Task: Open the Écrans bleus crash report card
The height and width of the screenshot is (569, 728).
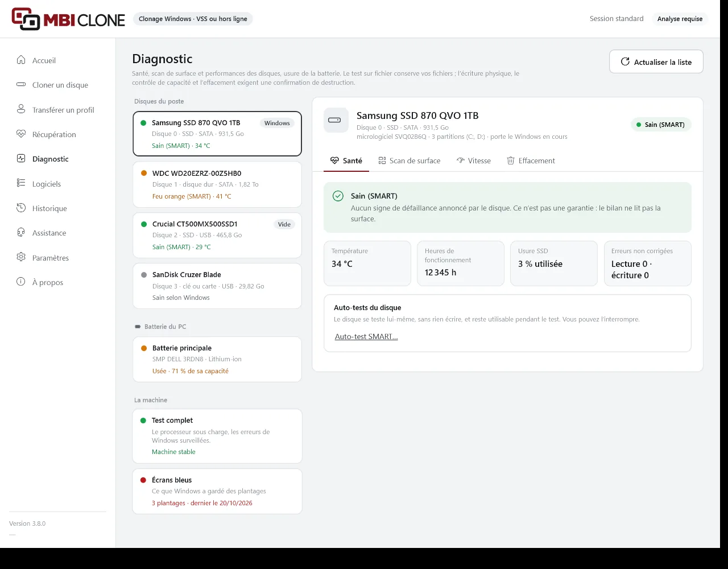Action: (217, 491)
